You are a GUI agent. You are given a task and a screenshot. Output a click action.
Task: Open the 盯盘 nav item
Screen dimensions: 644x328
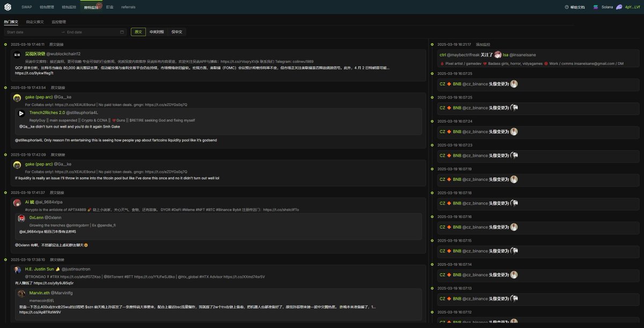coord(109,7)
